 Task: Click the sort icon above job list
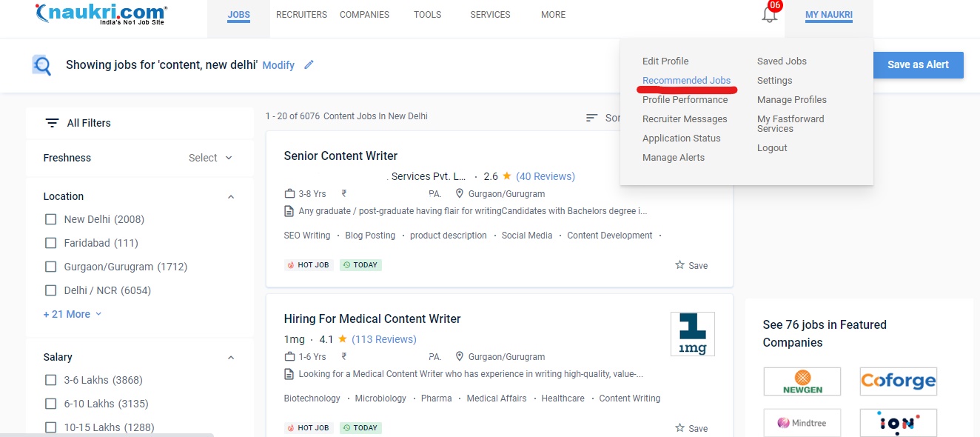(x=591, y=118)
